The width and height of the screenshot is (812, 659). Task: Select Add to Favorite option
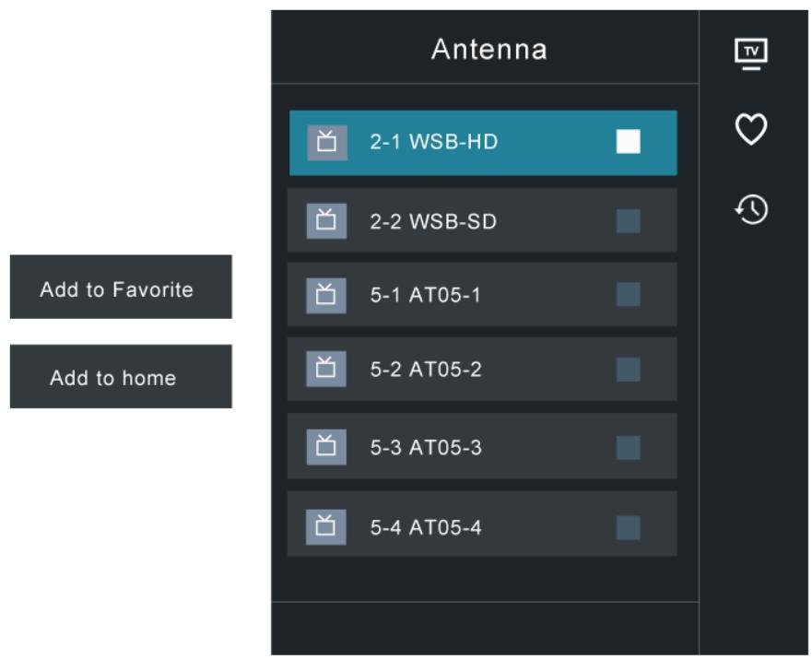(x=121, y=287)
